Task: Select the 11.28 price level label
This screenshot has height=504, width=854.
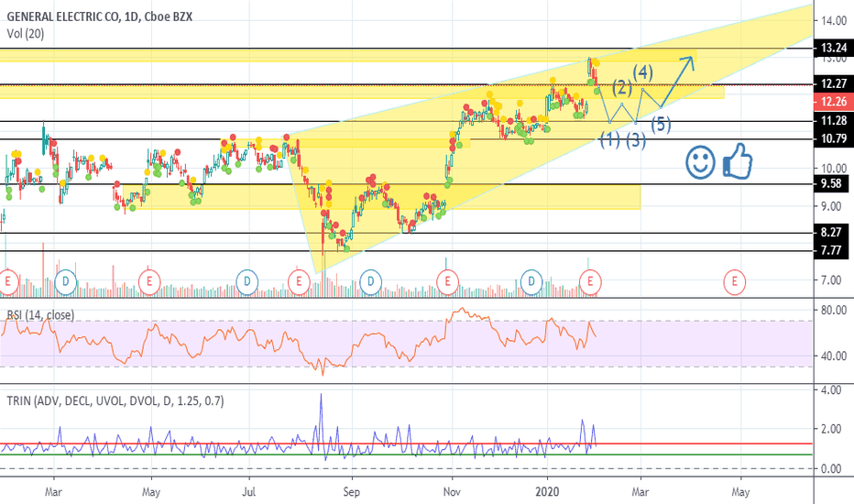Action: tap(833, 120)
